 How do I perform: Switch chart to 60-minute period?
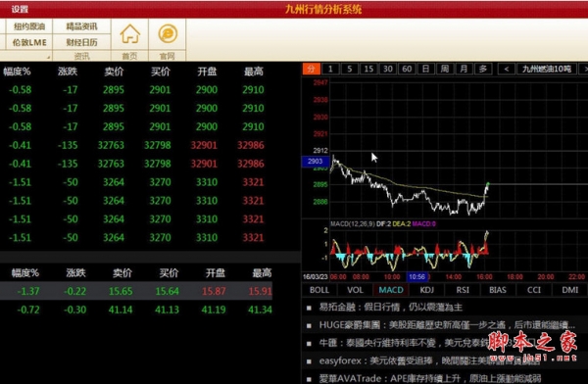pos(407,69)
